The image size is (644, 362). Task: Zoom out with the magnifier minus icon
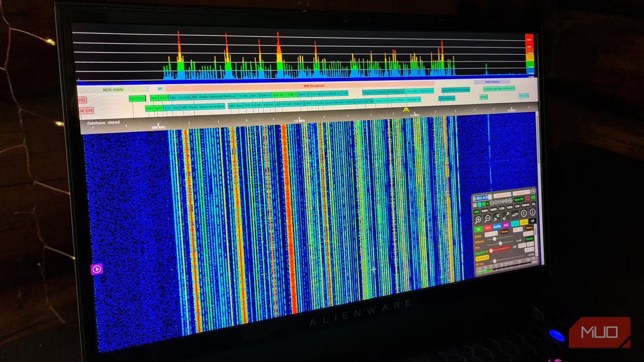click(x=487, y=219)
